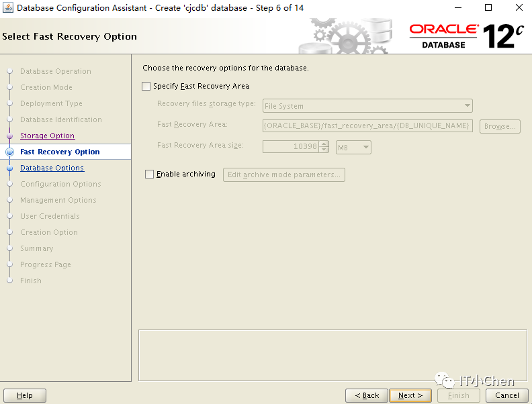The height and width of the screenshot is (404, 532).
Task: Click the message area at bottom
Action: (333, 355)
